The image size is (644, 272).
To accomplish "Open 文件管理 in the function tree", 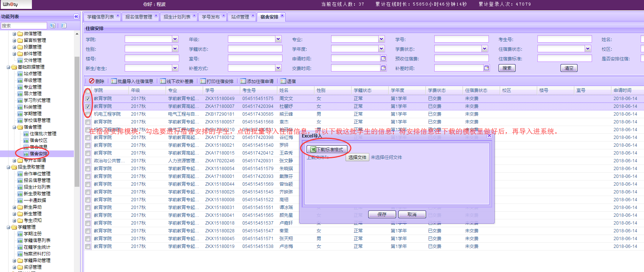I will [x=33, y=60].
